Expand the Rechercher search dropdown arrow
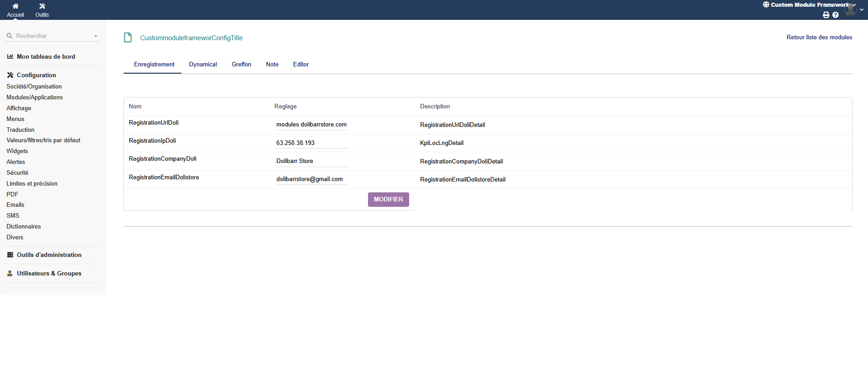Viewport: 868px width, 373px height. point(96,36)
